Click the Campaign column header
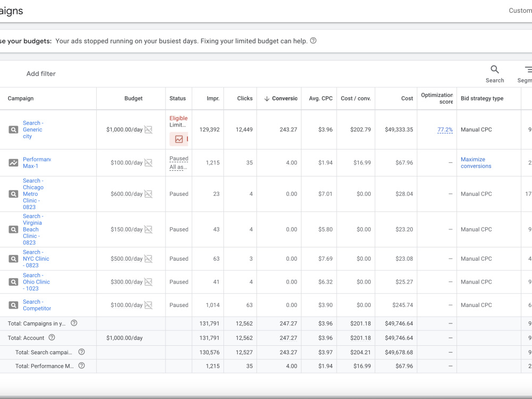This screenshot has height=399, width=532. [x=21, y=98]
